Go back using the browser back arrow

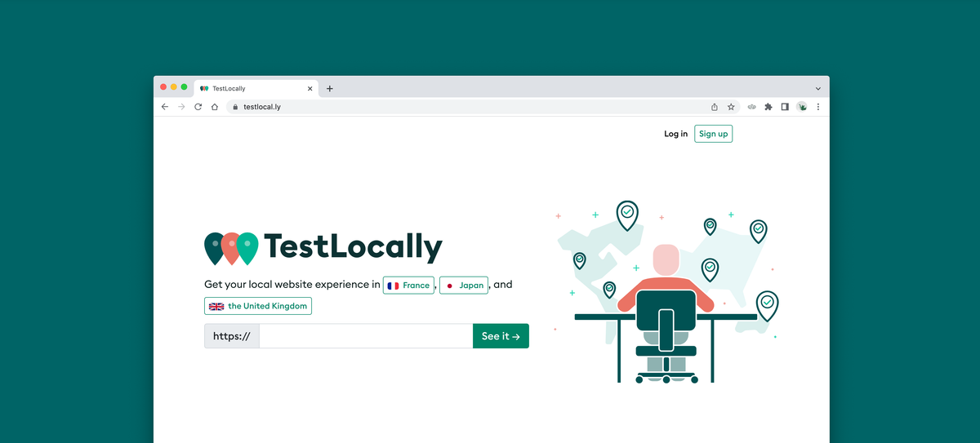pos(164,107)
